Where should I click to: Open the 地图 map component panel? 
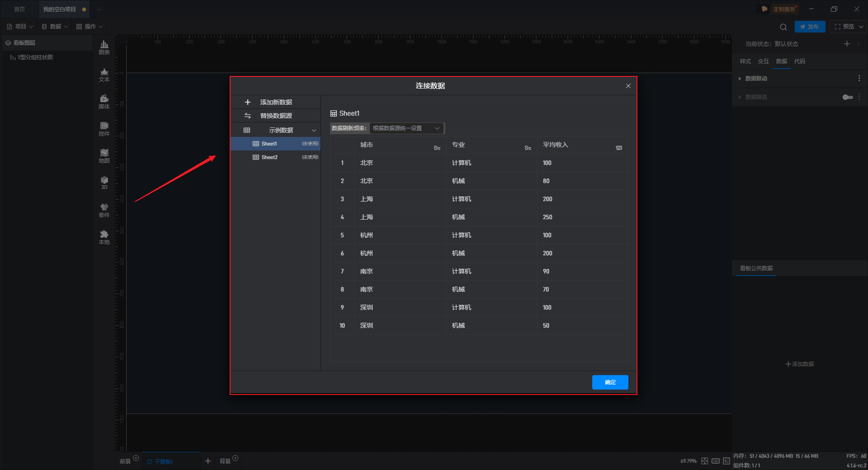(x=104, y=156)
